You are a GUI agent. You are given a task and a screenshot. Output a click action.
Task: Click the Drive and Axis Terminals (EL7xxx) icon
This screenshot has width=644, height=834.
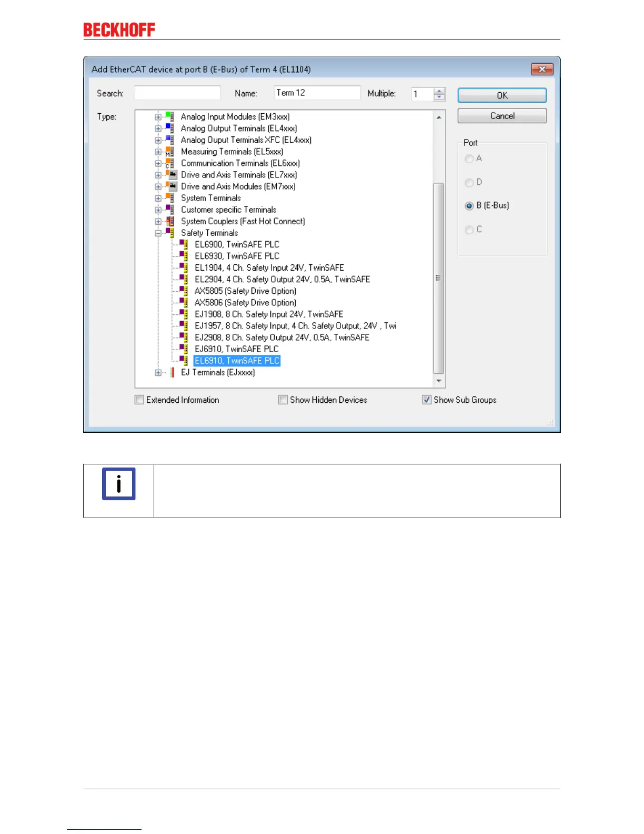172,175
